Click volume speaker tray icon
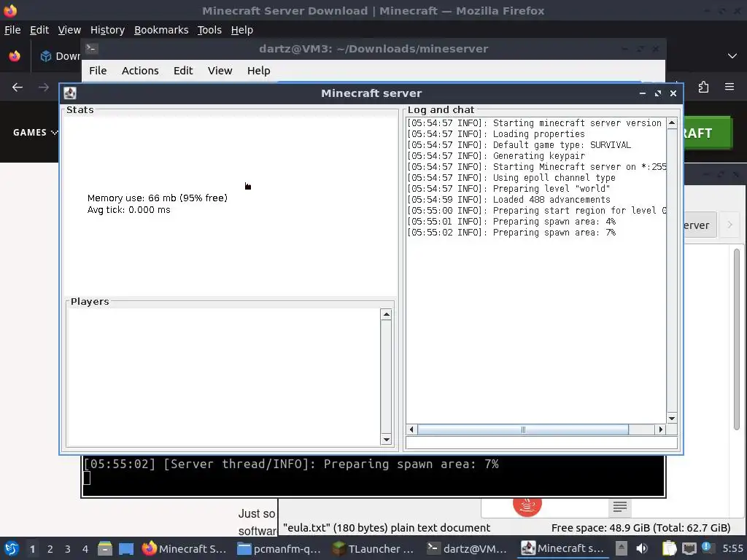The width and height of the screenshot is (747, 560). click(642, 548)
